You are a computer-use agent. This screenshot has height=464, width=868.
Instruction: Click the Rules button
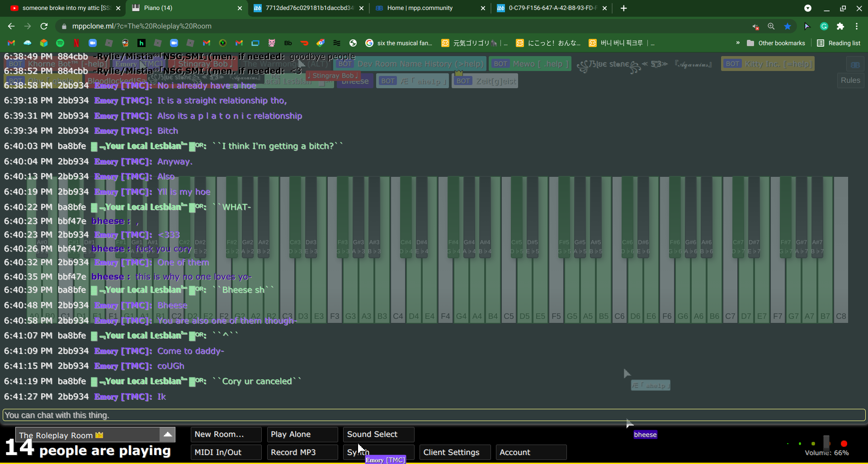(850, 80)
